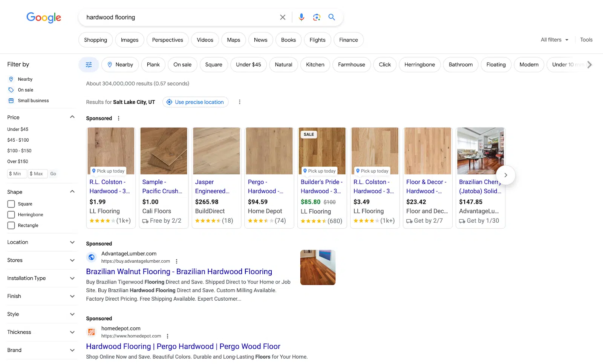The image size is (603, 364).
Task: Open Floor & Decor Hardwood product link
Action: click(427, 187)
